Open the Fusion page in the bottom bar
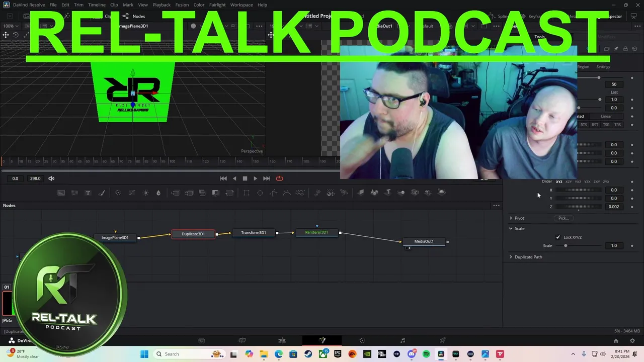The image size is (644, 362). click(x=322, y=340)
